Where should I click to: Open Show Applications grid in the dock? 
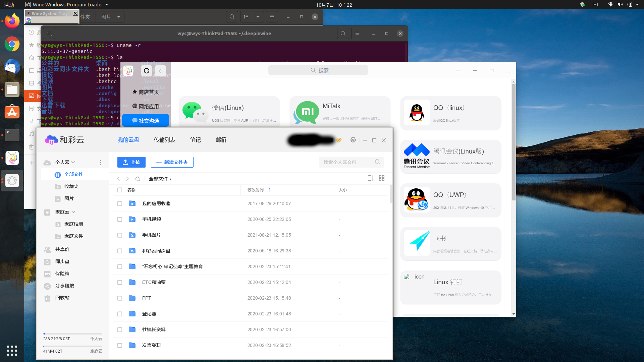pos(12,350)
